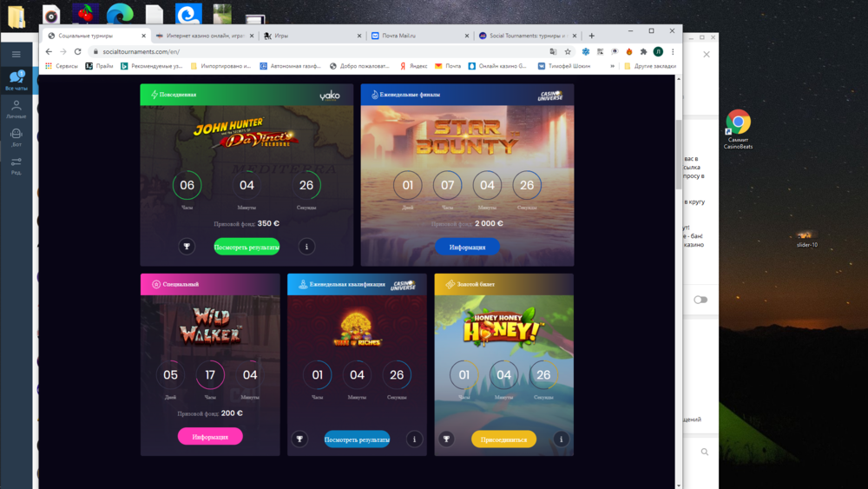The width and height of the screenshot is (868, 489).
Task: Click 'Ред.' edit folders icon in Telegram
Action: coord(16,166)
